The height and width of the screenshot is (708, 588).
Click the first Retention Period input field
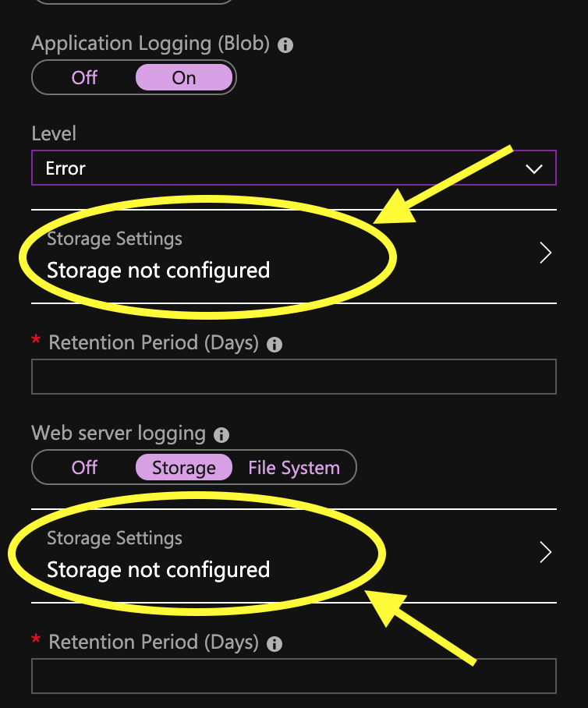(294, 377)
